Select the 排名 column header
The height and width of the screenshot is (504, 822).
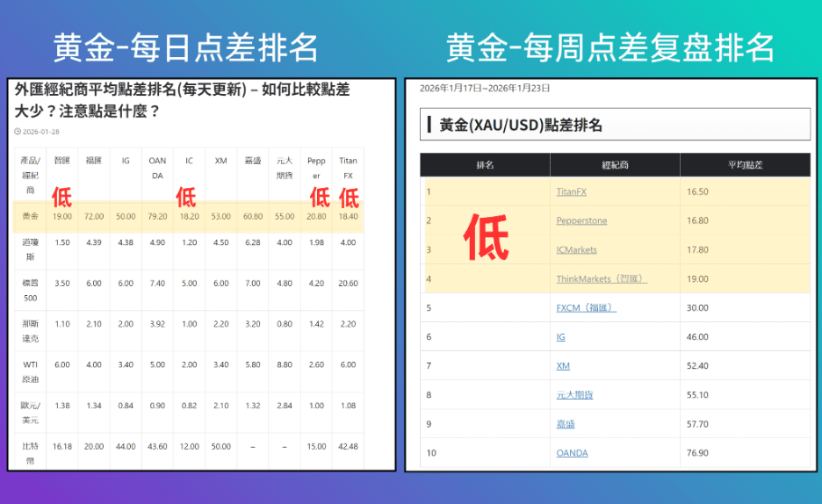click(485, 165)
